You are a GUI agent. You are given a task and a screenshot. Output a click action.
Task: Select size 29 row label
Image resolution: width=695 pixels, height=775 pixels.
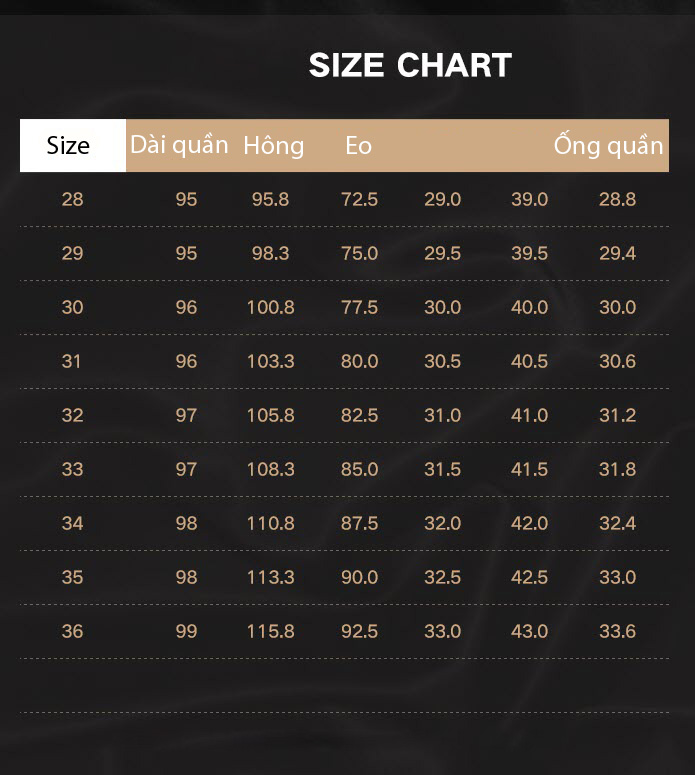click(x=72, y=253)
